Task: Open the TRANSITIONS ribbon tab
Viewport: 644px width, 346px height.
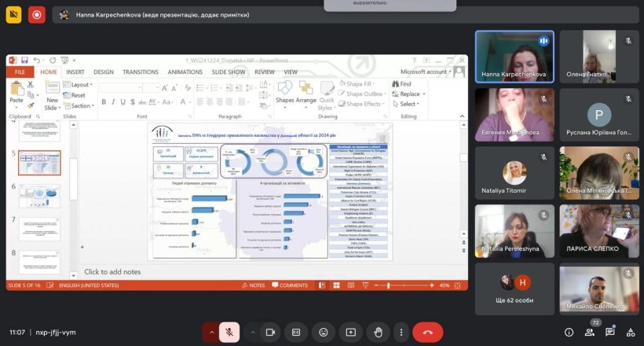Action: [141, 72]
